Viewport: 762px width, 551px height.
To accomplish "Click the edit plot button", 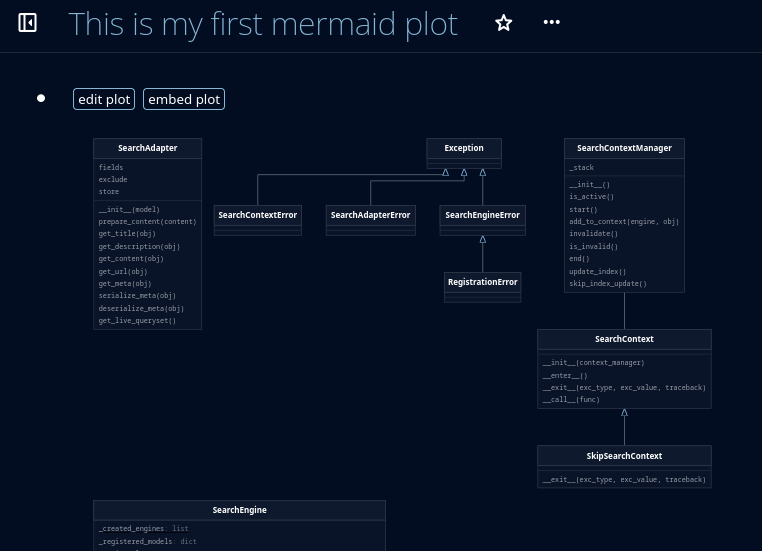I will [104, 99].
